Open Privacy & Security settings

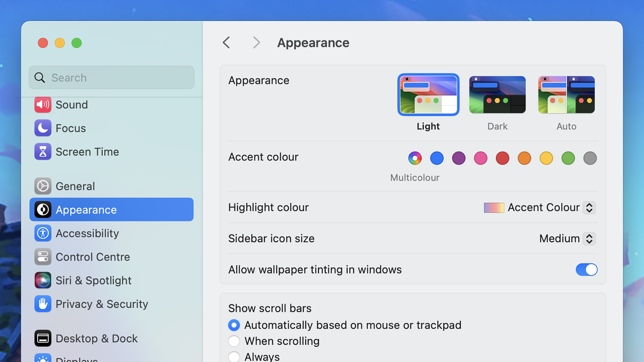tap(43, 303)
